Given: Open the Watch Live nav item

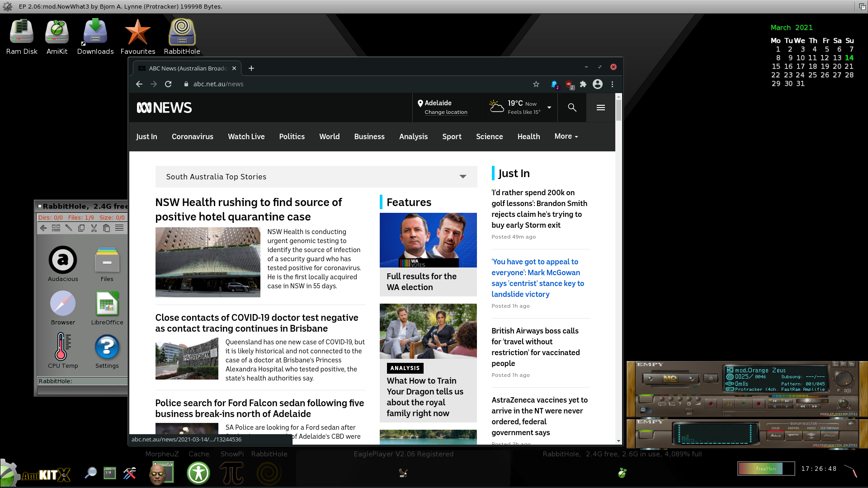Looking at the screenshot, I should (x=246, y=136).
